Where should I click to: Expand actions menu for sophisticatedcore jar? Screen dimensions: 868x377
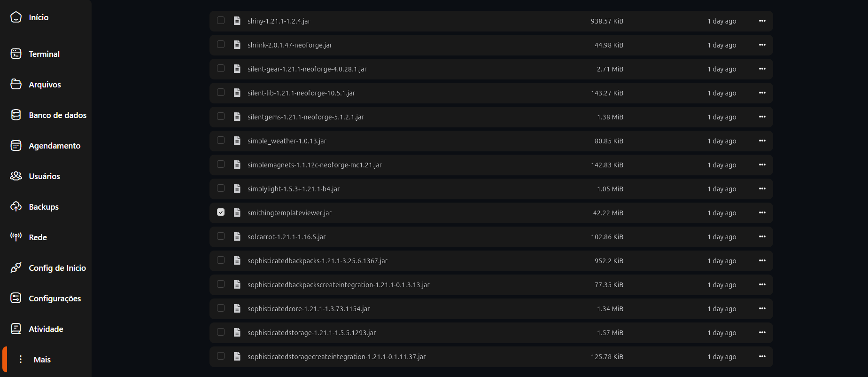point(762,309)
